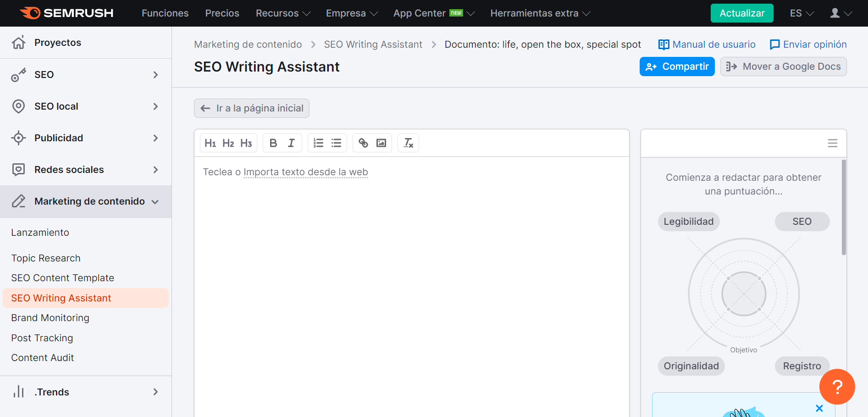Expand the Publicidad sidebar section
This screenshot has height=417, width=868.
click(86, 138)
